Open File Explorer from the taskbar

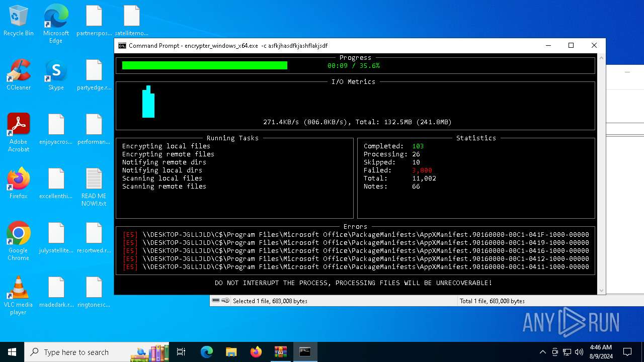click(231, 352)
